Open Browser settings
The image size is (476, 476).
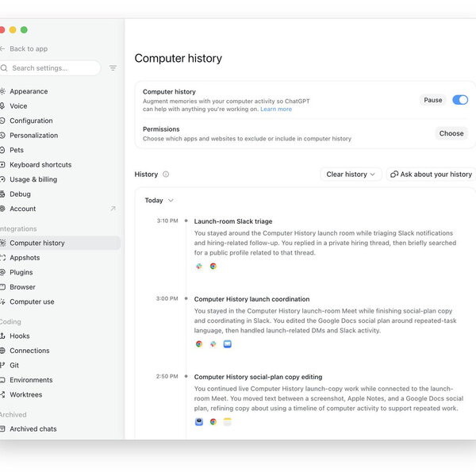[22, 287]
